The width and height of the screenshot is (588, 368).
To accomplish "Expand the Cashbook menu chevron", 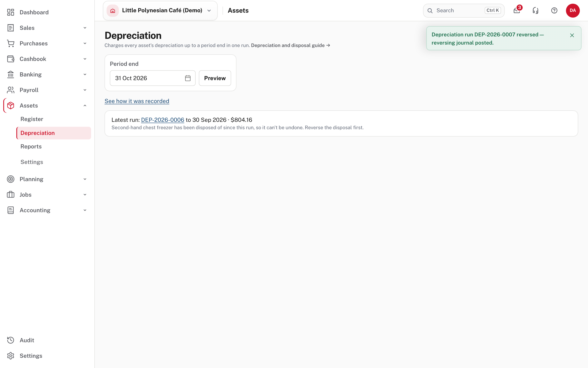I will pos(85,59).
